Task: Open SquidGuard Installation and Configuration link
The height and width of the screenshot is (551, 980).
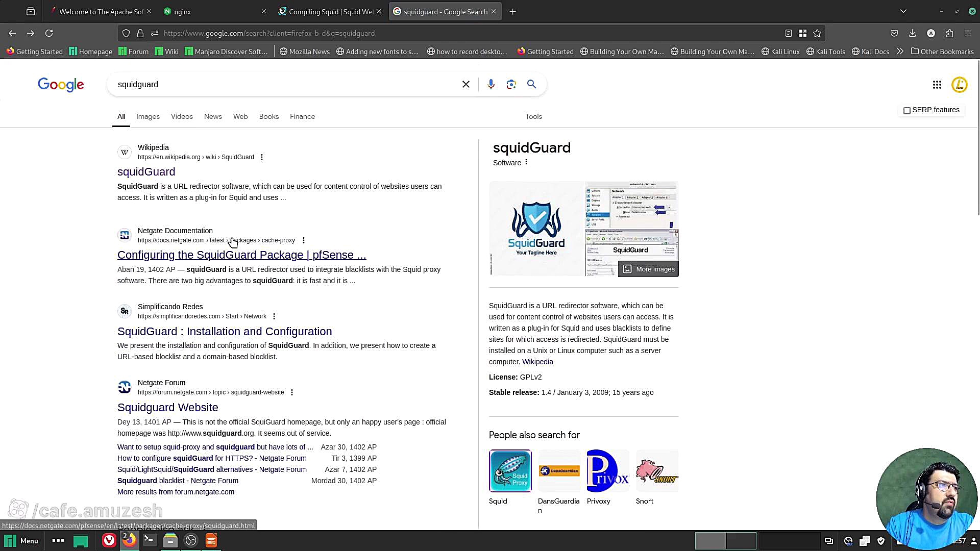Action: point(225,332)
